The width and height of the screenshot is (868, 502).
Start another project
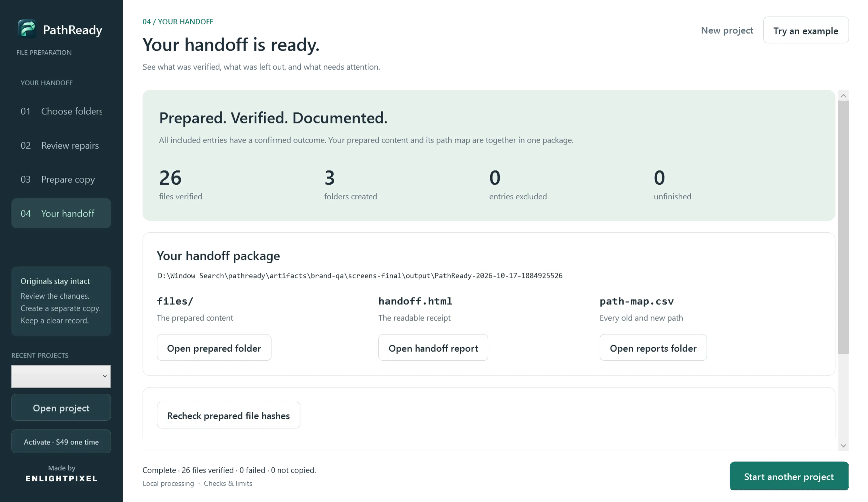tap(789, 476)
